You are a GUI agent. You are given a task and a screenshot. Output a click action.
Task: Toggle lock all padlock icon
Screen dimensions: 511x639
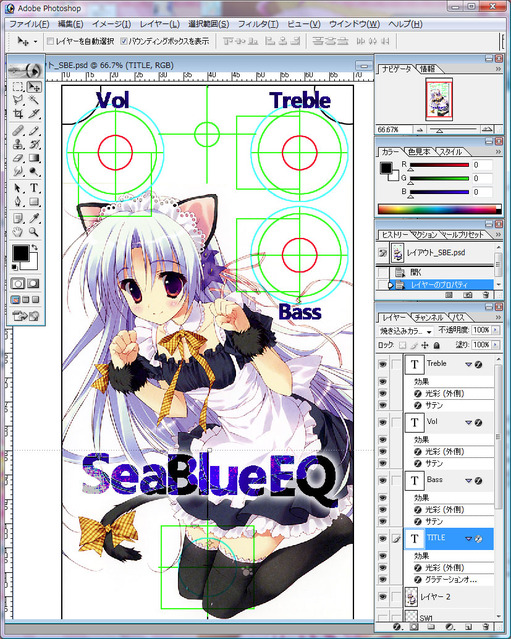436,345
